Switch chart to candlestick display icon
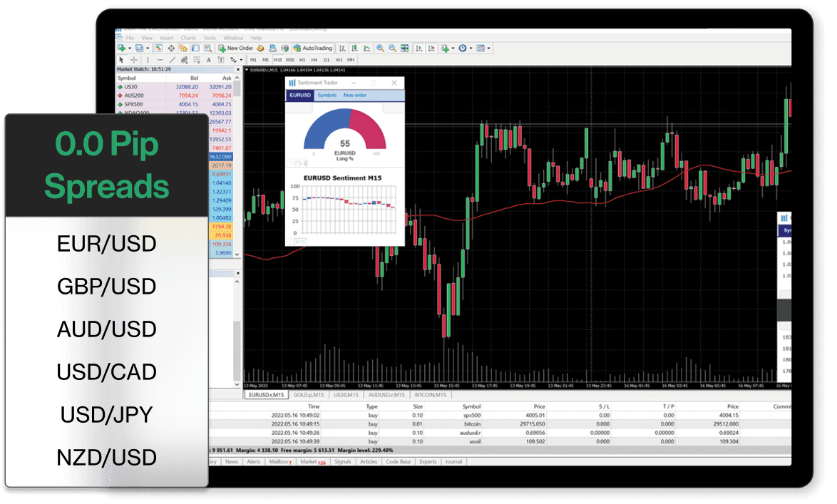837x504 pixels. [354, 48]
